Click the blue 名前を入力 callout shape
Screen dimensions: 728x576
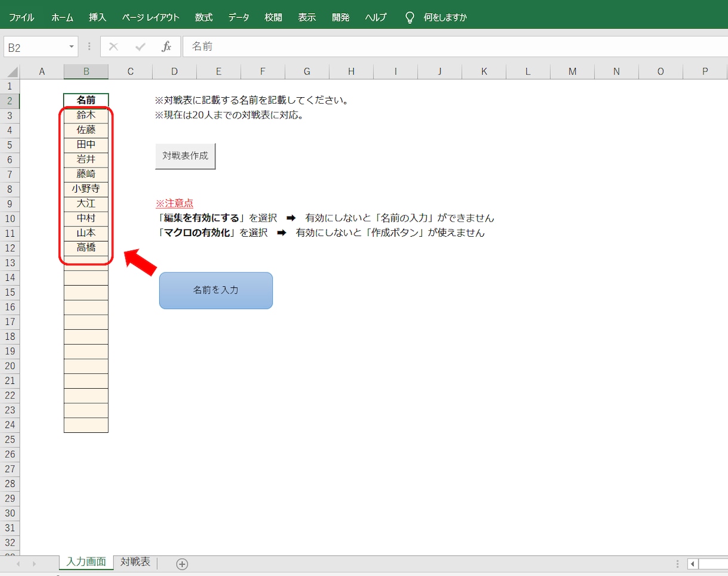(216, 290)
